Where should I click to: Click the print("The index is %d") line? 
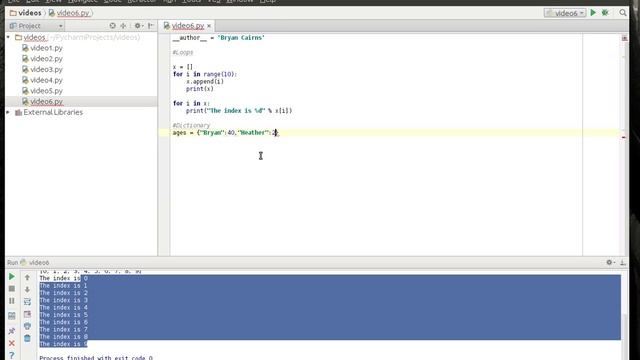(239, 111)
